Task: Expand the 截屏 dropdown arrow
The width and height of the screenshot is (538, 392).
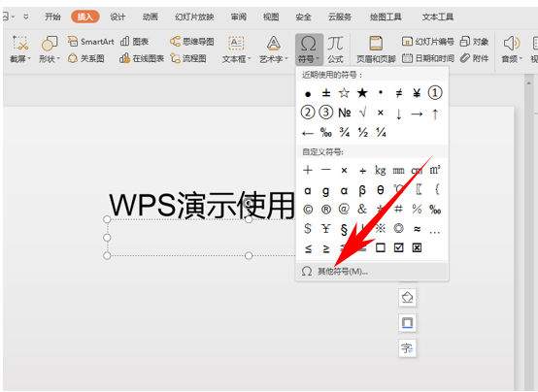Action: point(29,58)
